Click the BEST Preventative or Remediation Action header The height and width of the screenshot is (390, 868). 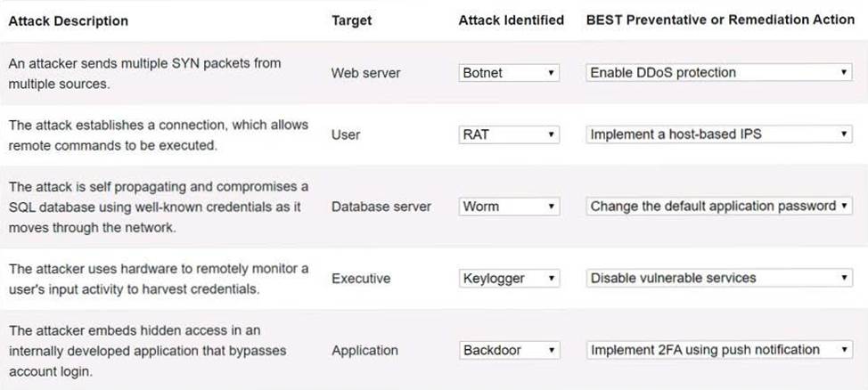click(x=720, y=20)
